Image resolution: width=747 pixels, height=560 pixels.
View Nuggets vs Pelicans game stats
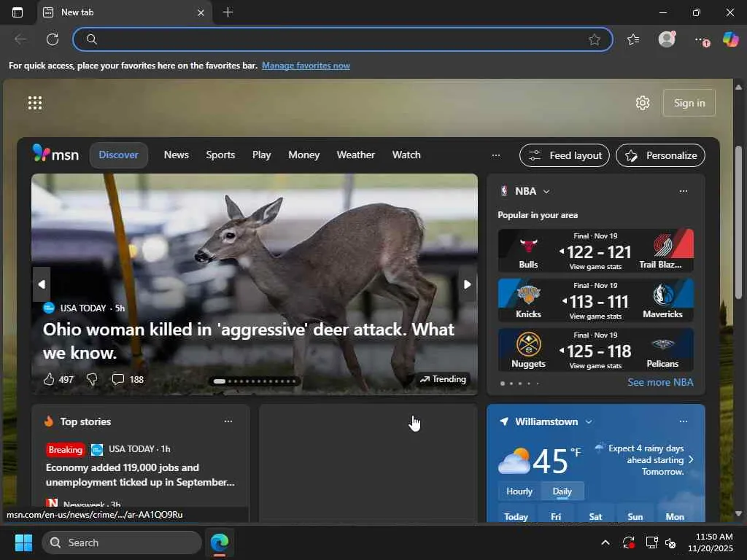(595, 366)
